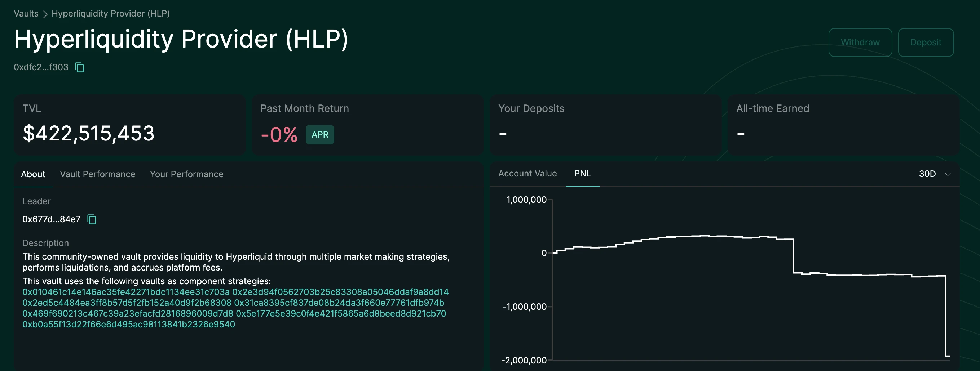This screenshot has width=980, height=371.
Task: Click the APR badge
Action: (319, 135)
